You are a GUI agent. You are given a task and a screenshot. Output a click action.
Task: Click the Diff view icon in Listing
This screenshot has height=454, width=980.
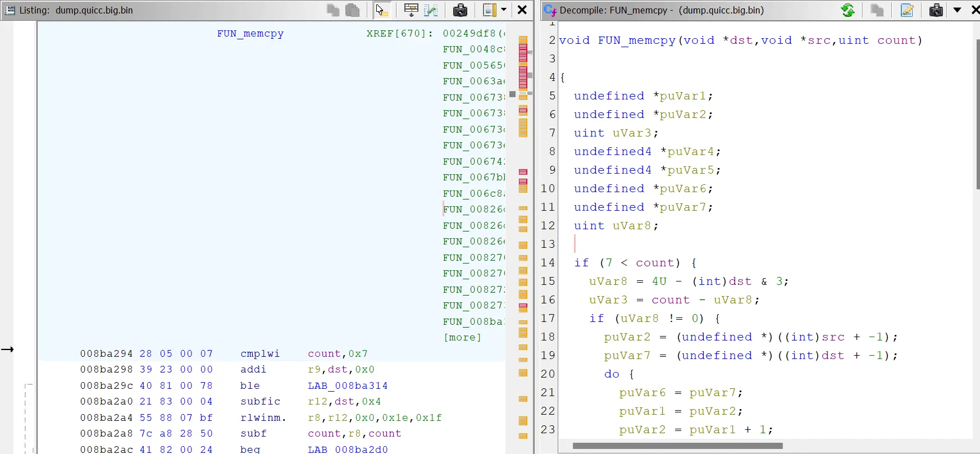[431, 10]
